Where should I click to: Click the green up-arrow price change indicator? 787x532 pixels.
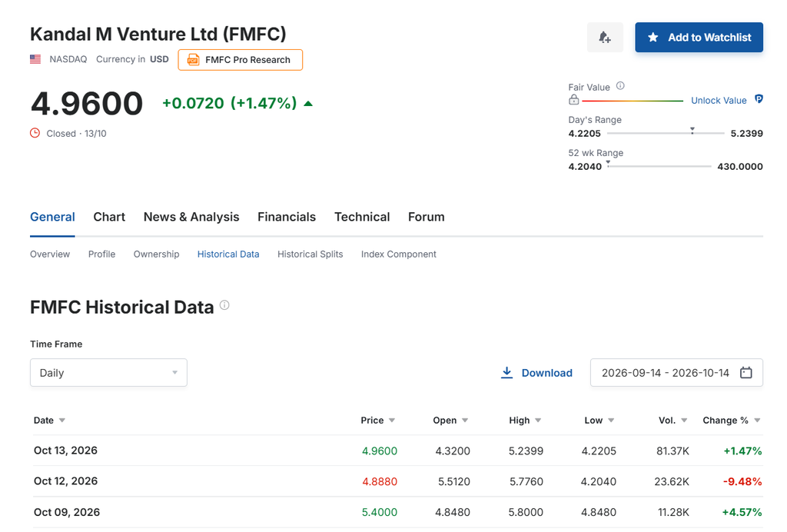coord(308,103)
